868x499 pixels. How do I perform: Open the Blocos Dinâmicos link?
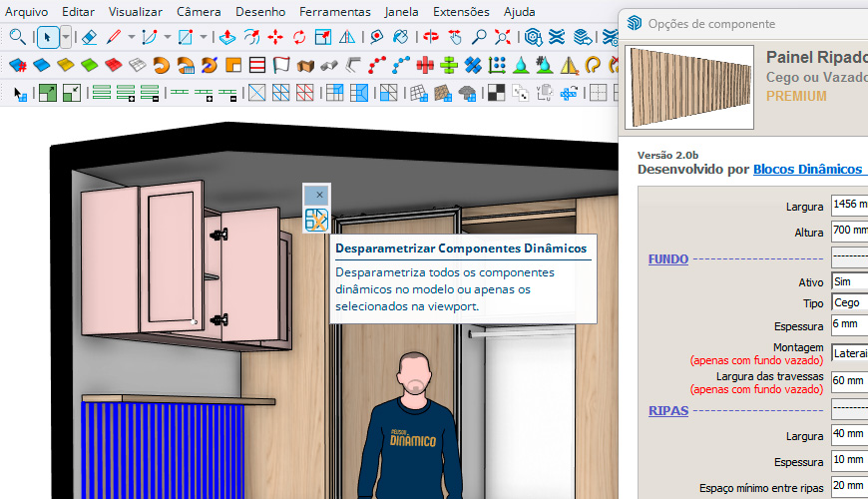[808, 170]
